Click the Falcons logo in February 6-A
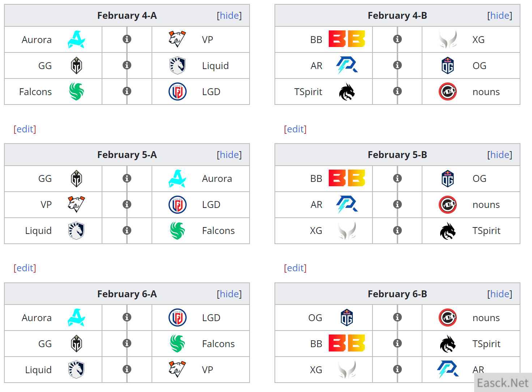This screenshot has height=392, width=532. point(177,344)
